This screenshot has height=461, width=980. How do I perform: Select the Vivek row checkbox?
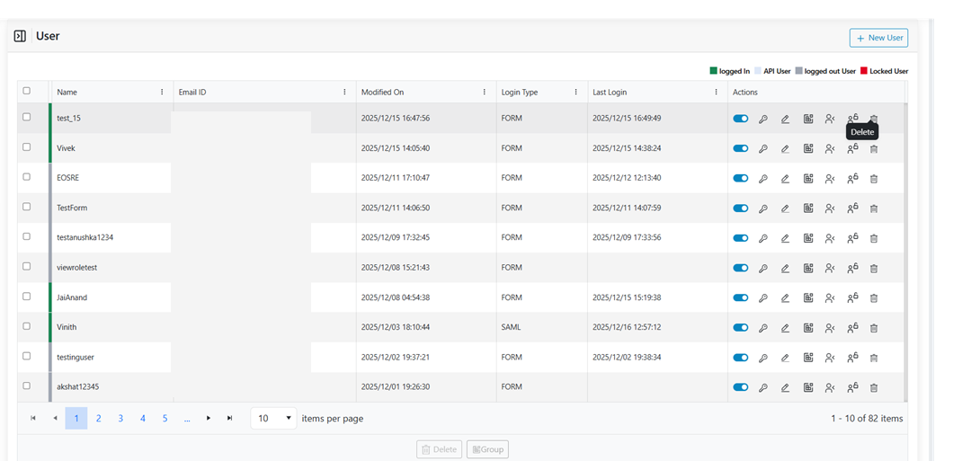coord(26,146)
